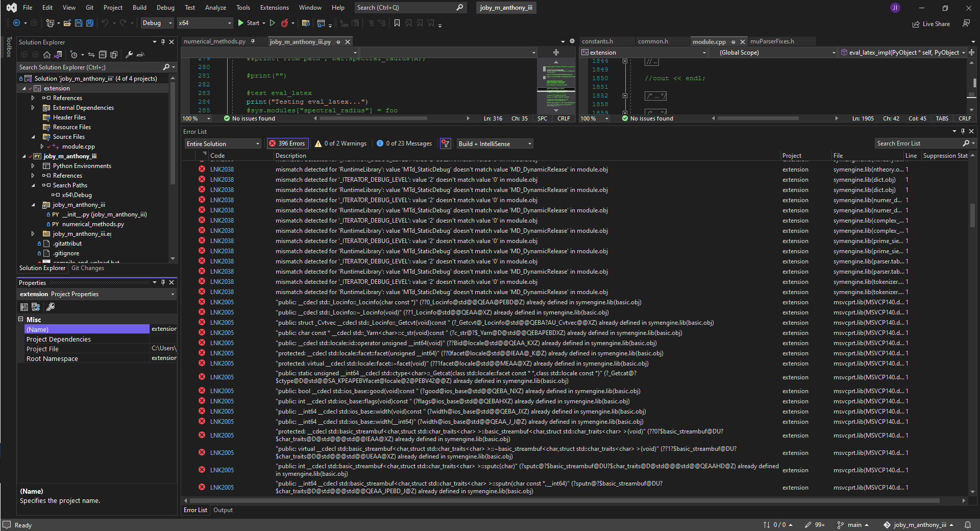Click the Live Share button

pyautogui.click(x=931, y=24)
